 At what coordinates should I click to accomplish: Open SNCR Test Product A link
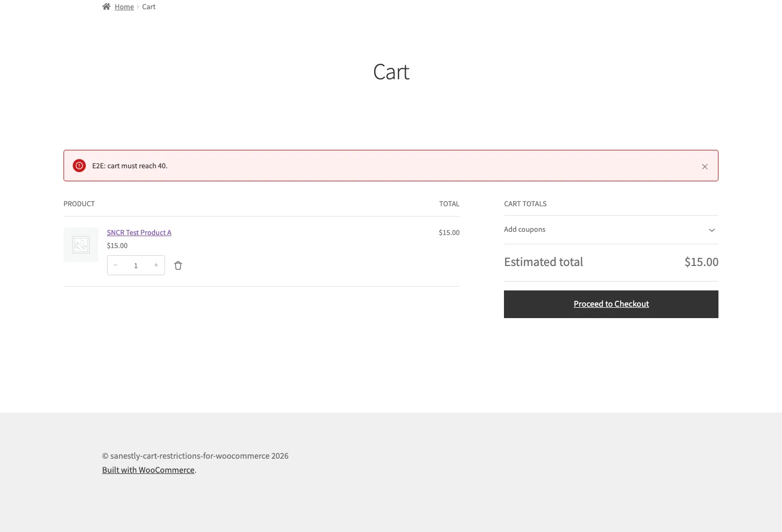[x=139, y=232]
